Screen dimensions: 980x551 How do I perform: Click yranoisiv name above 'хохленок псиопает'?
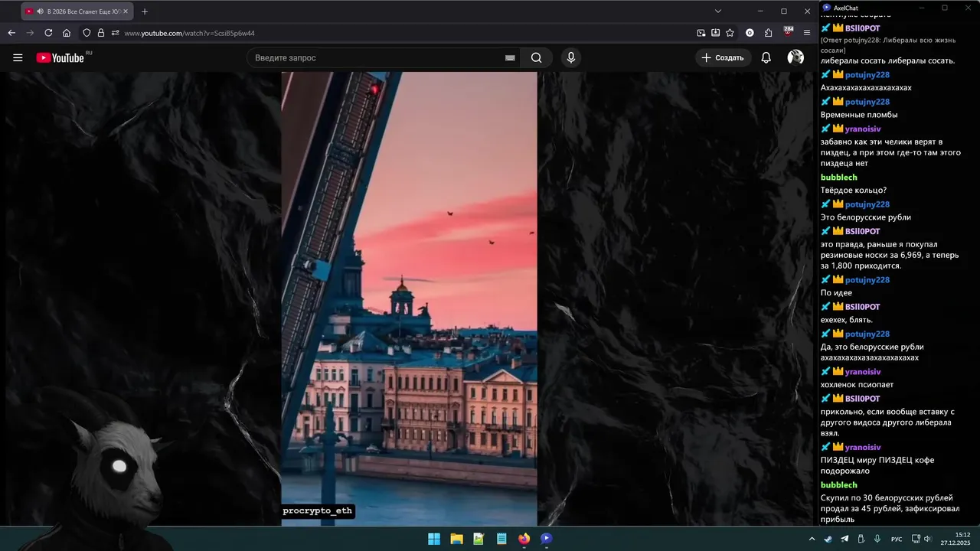point(863,371)
